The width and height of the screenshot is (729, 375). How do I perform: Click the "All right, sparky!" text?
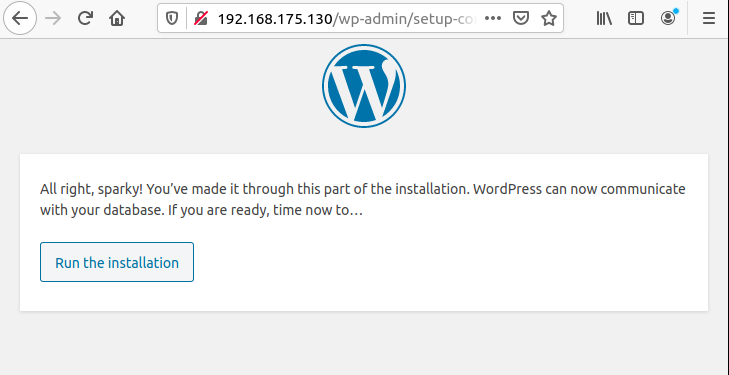pos(91,190)
